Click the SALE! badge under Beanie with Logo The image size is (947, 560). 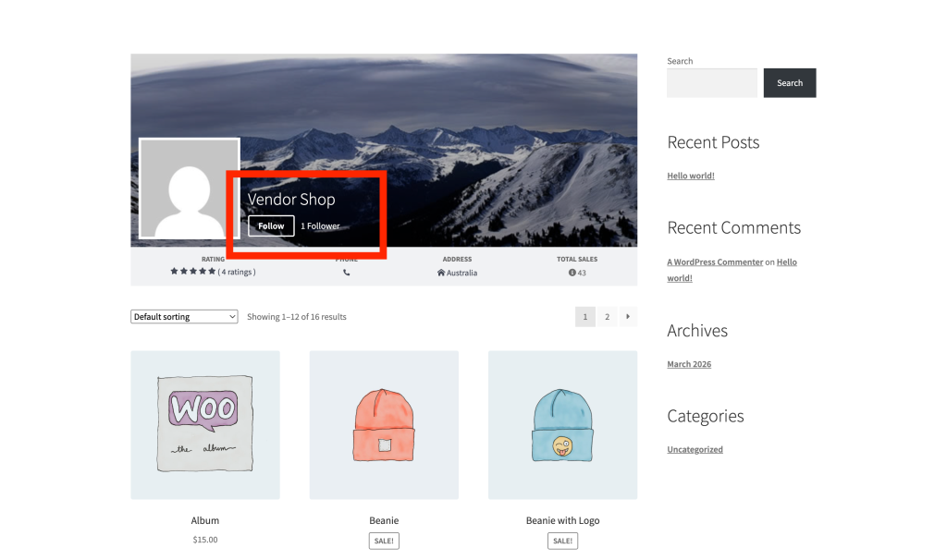click(563, 541)
